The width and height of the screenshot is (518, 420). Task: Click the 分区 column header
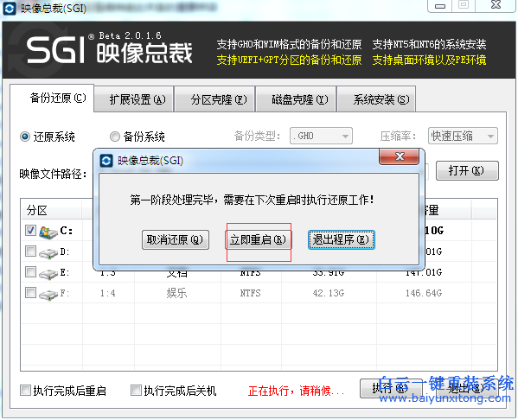click(52, 210)
